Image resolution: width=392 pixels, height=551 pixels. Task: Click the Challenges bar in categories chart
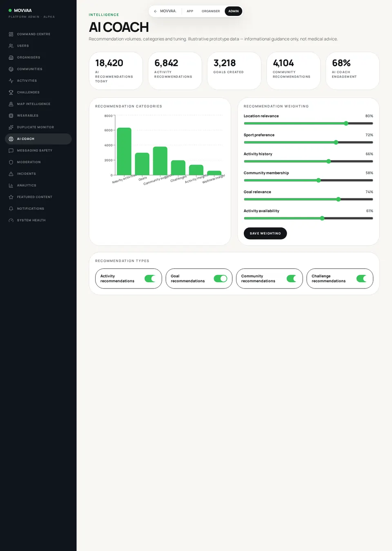(x=178, y=168)
